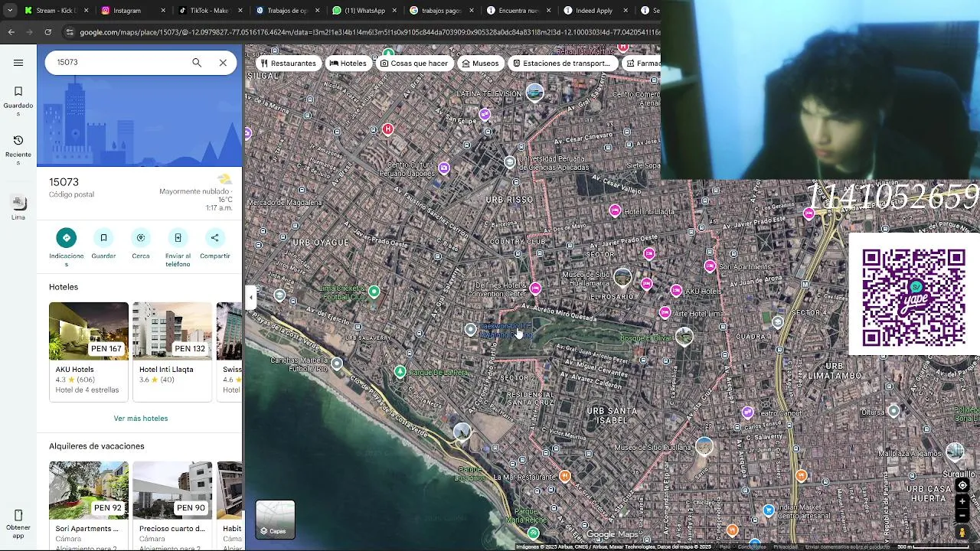The width and height of the screenshot is (980, 551).
Task: Click Mallplaza Angamos photo pin
Action: point(955,452)
